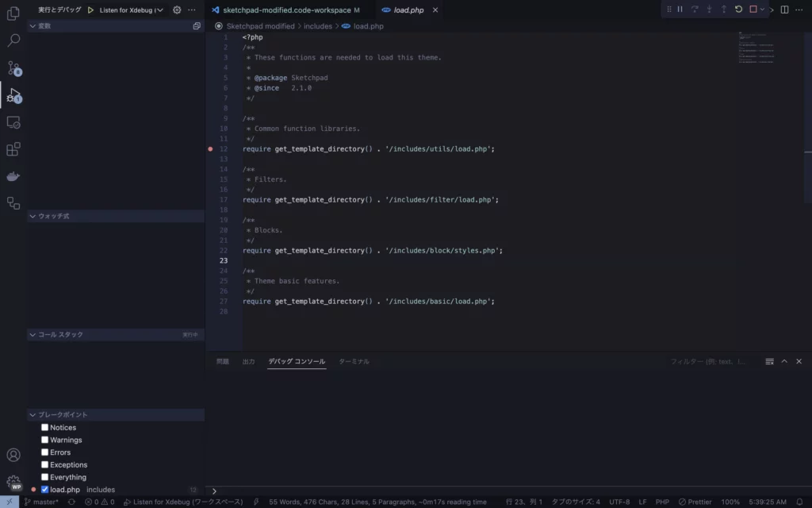This screenshot has width=812, height=508.
Task: Open the Extensions view
Action: click(x=13, y=149)
